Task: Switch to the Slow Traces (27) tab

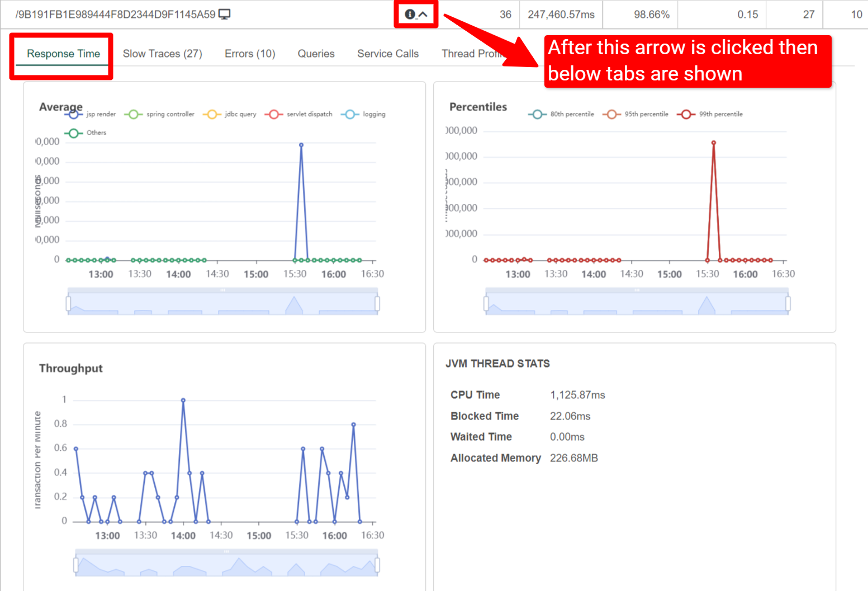Action: [162, 54]
